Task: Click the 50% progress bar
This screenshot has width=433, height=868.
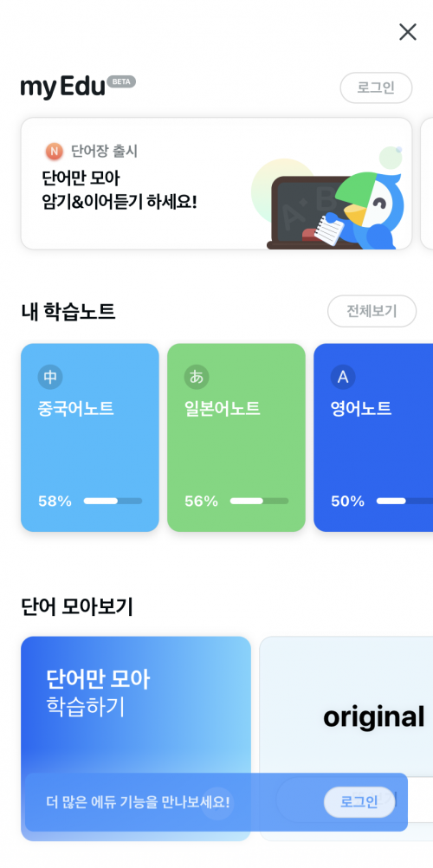Action: click(x=404, y=501)
